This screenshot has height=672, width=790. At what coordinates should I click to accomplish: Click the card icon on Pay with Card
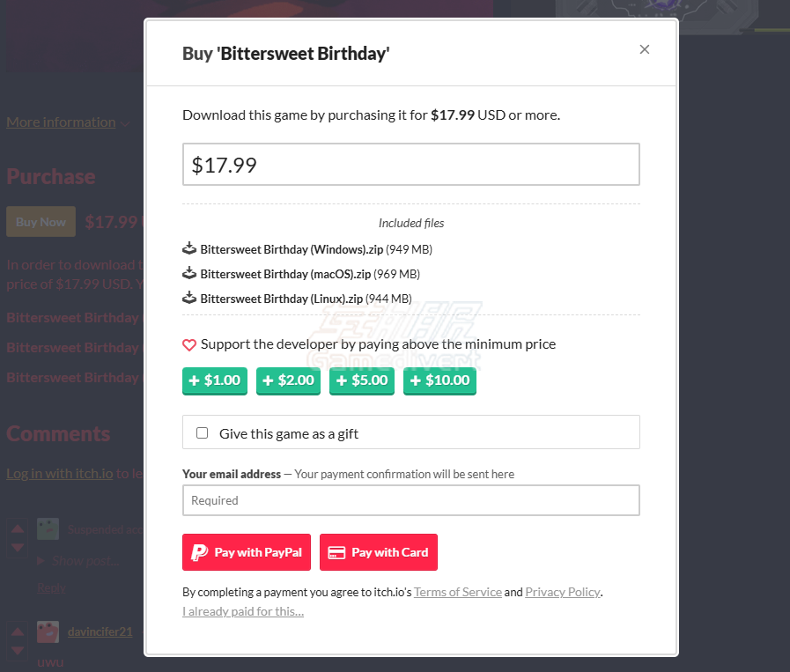(336, 552)
